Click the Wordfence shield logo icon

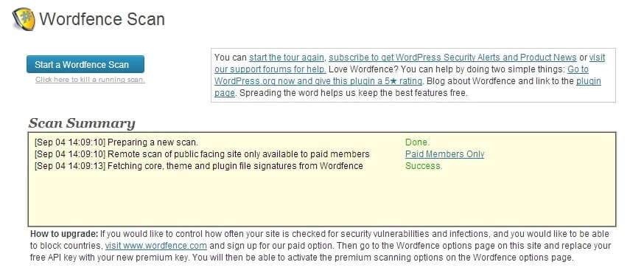click(24, 19)
